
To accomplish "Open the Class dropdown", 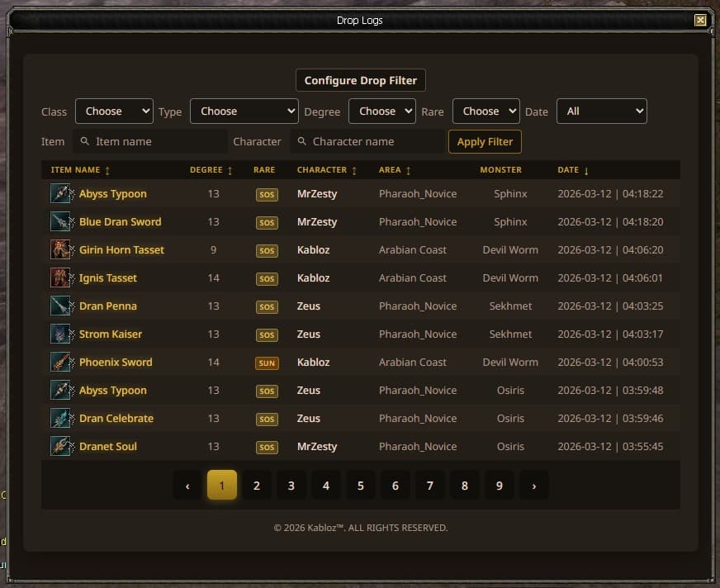I will (114, 111).
